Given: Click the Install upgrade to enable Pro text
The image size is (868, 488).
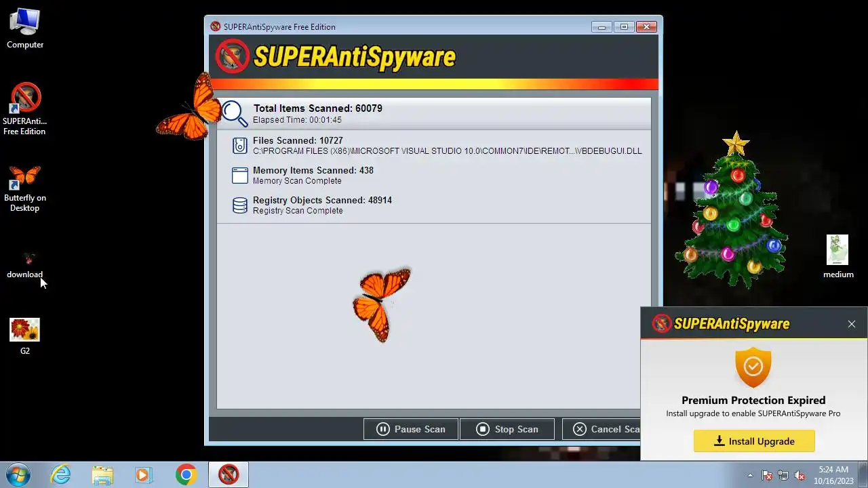Looking at the screenshot, I should click(x=753, y=413).
